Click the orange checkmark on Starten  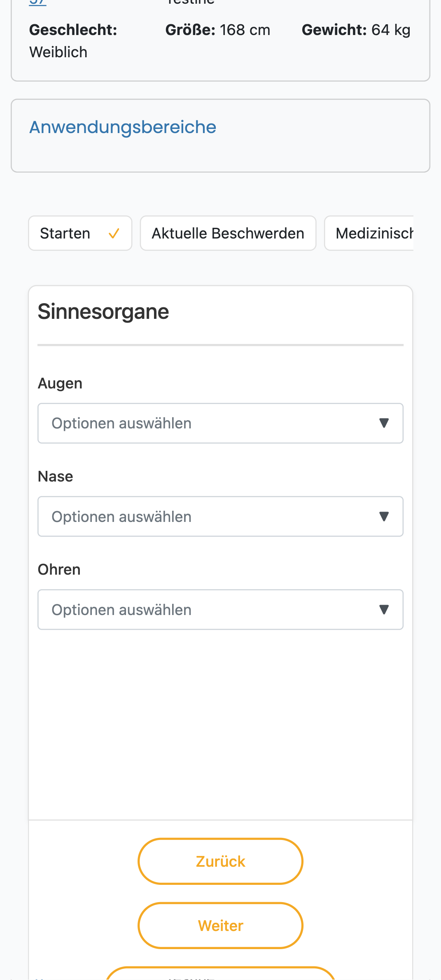click(x=114, y=234)
